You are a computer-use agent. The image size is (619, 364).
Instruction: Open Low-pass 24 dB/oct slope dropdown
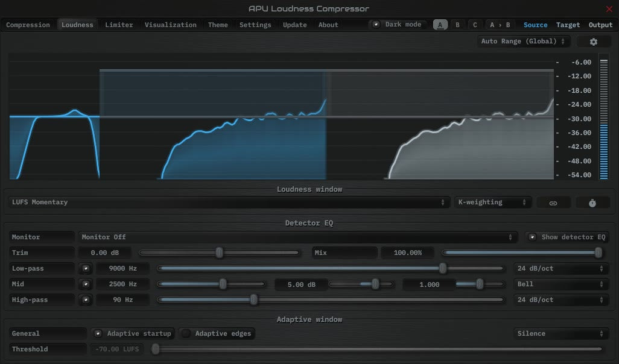pyautogui.click(x=560, y=269)
